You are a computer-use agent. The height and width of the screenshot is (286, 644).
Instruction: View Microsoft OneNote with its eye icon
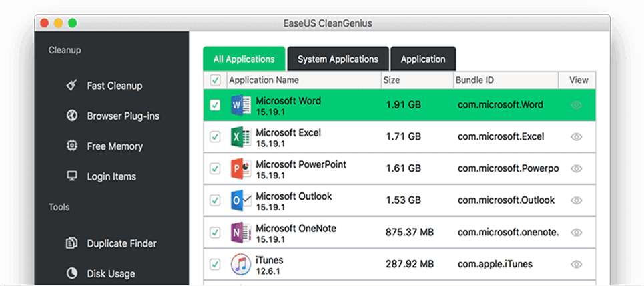click(x=577, y=233)
